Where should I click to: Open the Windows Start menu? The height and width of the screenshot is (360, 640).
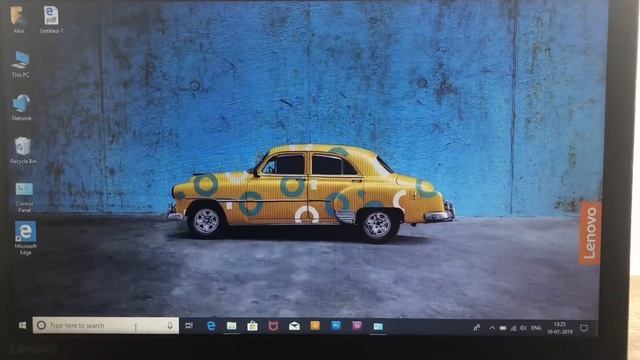click(22, 325)
